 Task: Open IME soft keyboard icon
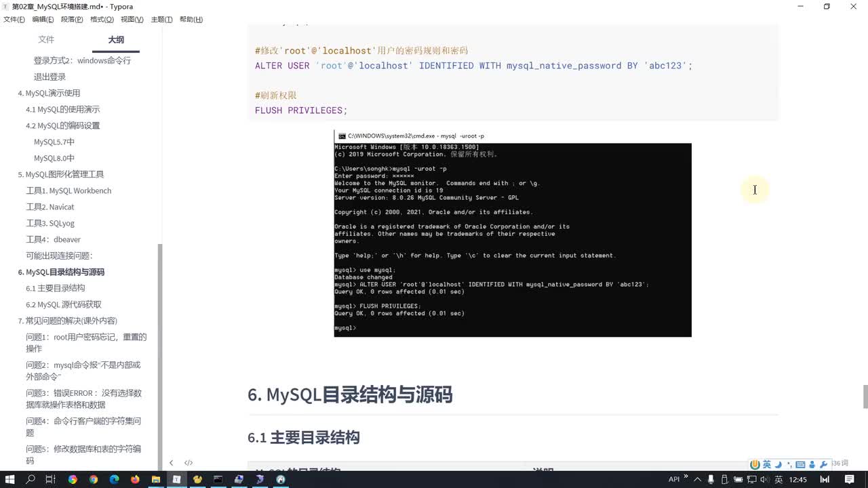point(801,464)
